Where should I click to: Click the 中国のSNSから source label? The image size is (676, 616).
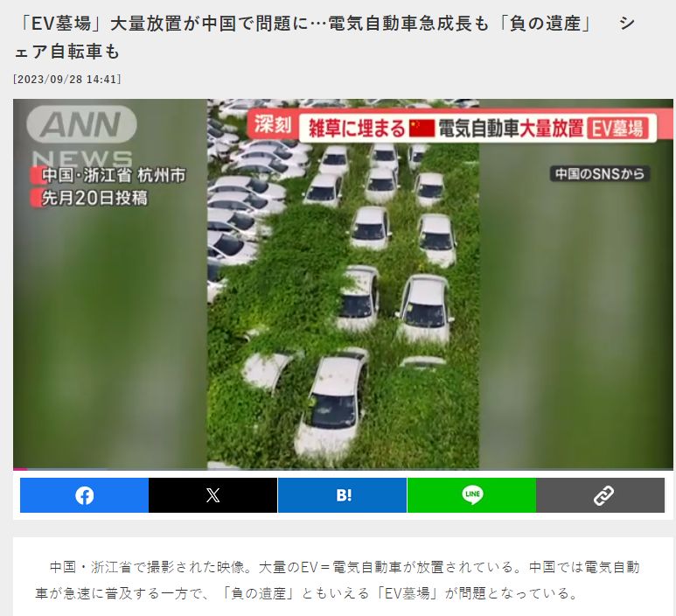[x=600, y=174]
